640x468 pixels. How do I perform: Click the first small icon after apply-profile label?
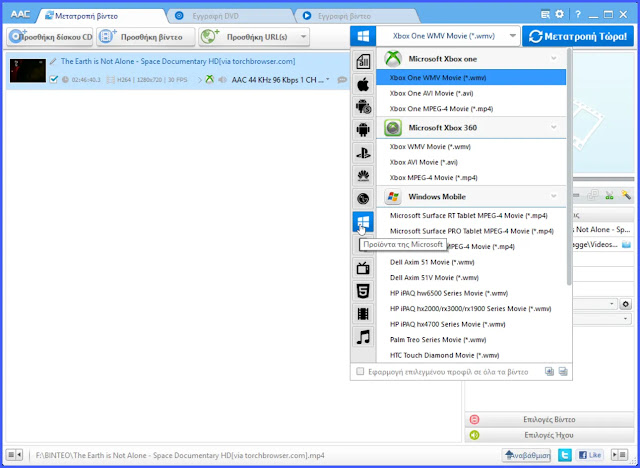[549, 371]
